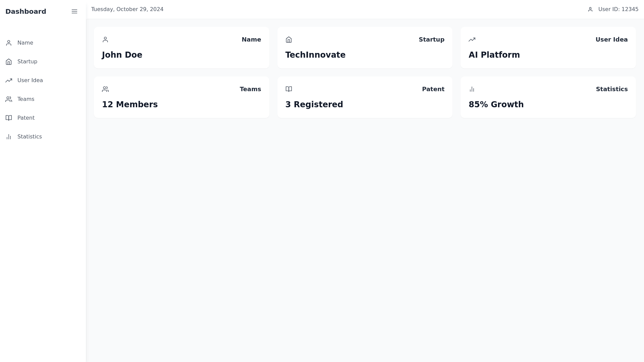Click the home icon beside Startup in sidebar

(9, 62)
